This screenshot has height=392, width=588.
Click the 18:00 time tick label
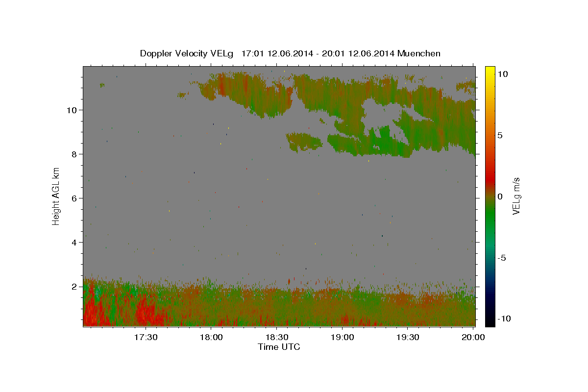coord(211,337)
